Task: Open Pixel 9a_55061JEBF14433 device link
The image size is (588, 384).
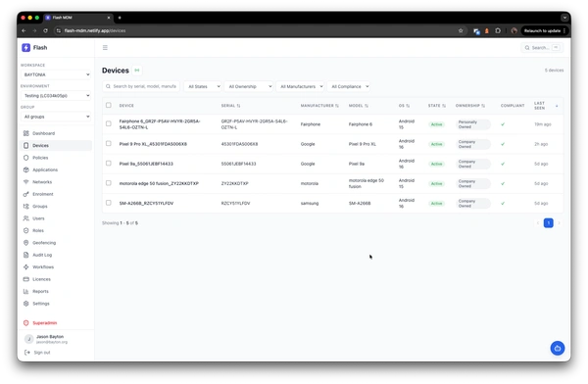Action: point(146,164)
